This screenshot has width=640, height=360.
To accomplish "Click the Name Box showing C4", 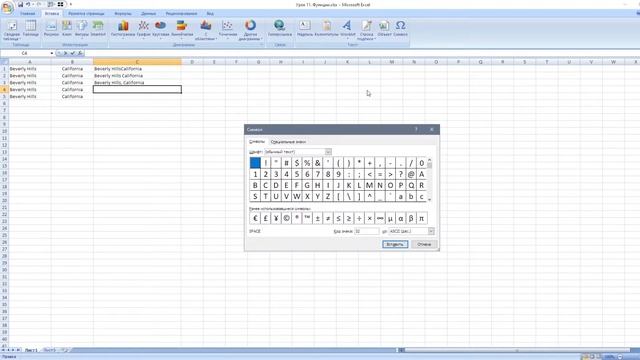I will [x=25, y=53].
